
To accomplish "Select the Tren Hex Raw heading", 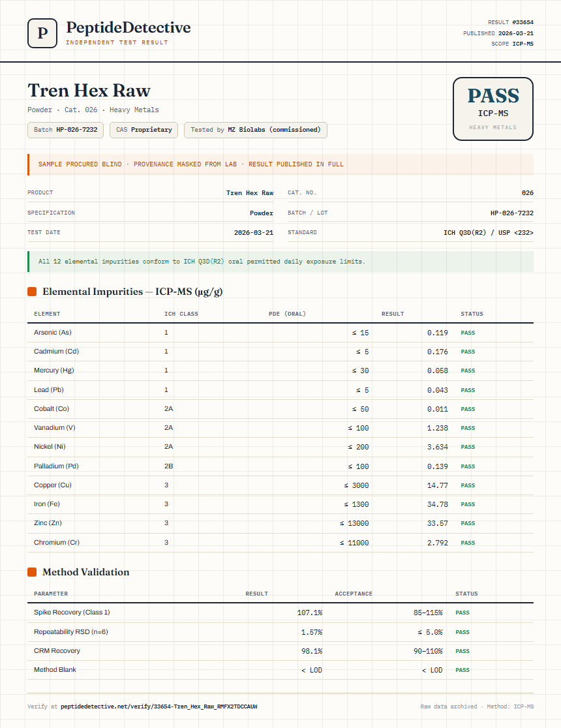I will 89,91.
